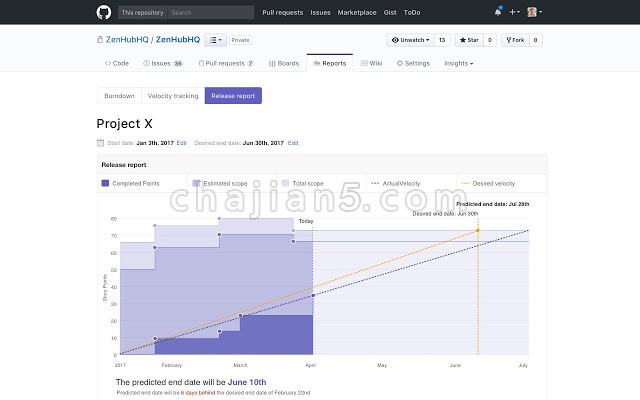The height and width of the screenshot is (400, 640).
Task: Open the notifications bell
Action: pyautogui.click(x=498, y=12)
